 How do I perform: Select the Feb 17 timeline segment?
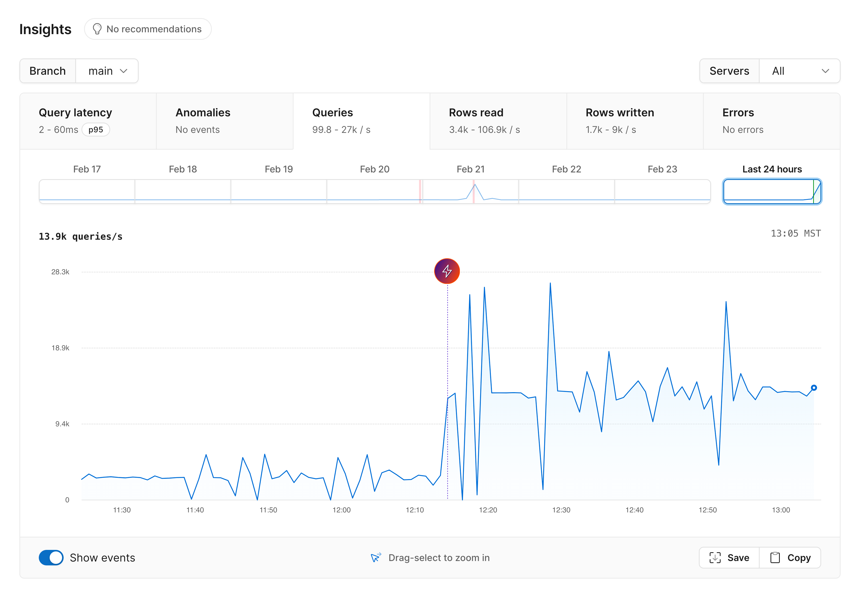[x=87, y=191]
